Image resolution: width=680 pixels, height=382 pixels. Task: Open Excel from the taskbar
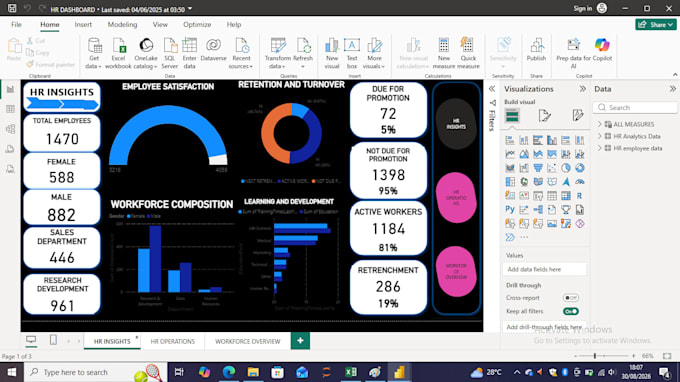pyautogui.click(x=350, y=372)
